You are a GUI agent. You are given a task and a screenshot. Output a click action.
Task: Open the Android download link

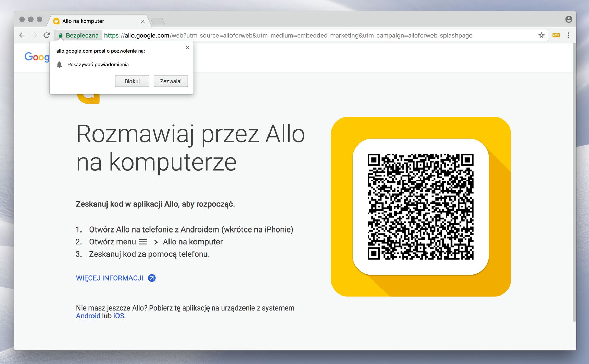[88, 316]
